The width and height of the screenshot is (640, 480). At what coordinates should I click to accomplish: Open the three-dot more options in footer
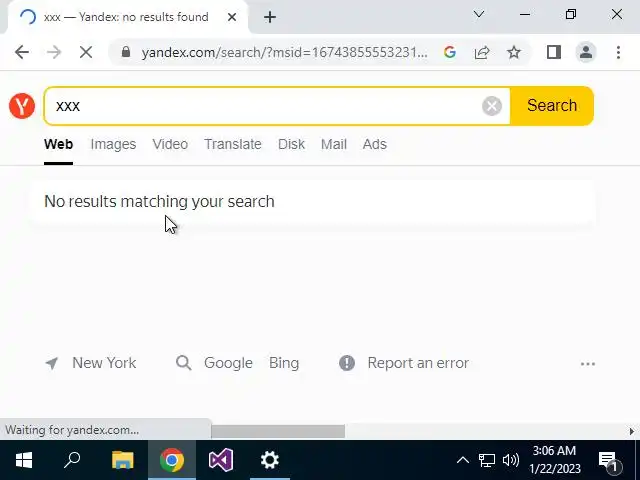588,364
